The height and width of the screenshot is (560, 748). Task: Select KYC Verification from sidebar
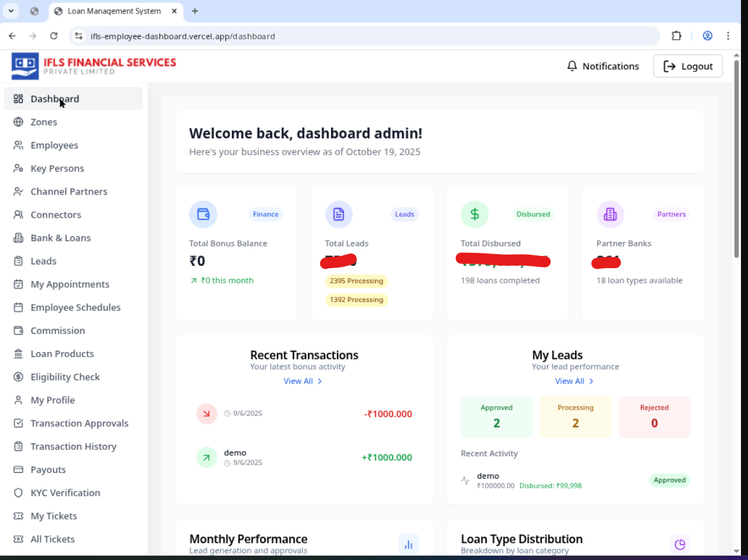[x=65, y=493]
